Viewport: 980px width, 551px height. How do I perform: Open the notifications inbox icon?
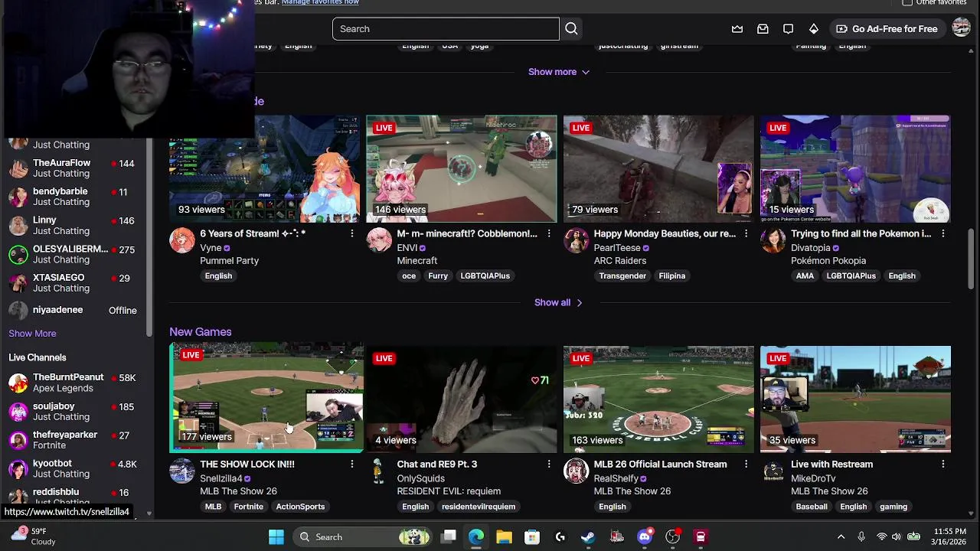click(x=763, y=29)
